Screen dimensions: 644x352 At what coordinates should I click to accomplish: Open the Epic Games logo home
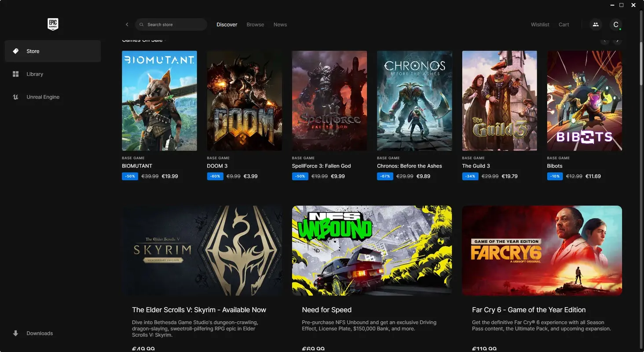pos(52,24)
